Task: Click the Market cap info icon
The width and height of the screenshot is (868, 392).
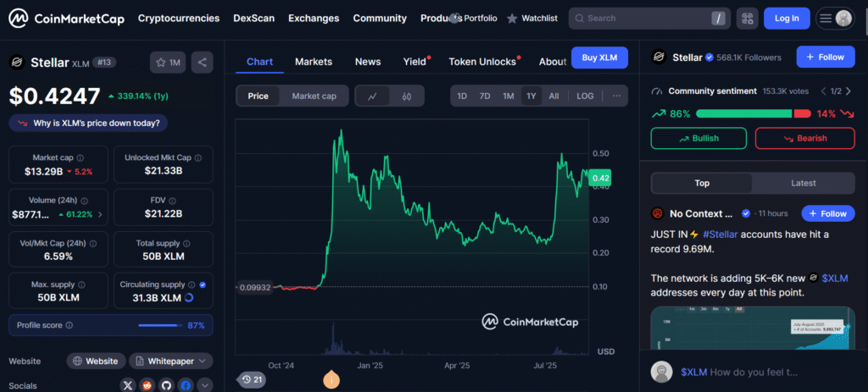Action: coord(81,158)
